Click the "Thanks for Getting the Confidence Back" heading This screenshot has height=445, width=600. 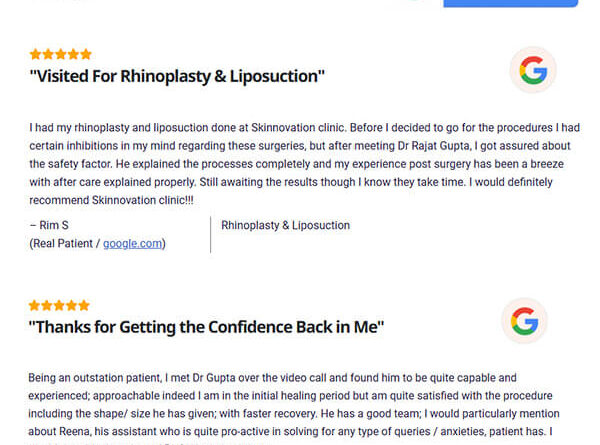coord(206,327)
